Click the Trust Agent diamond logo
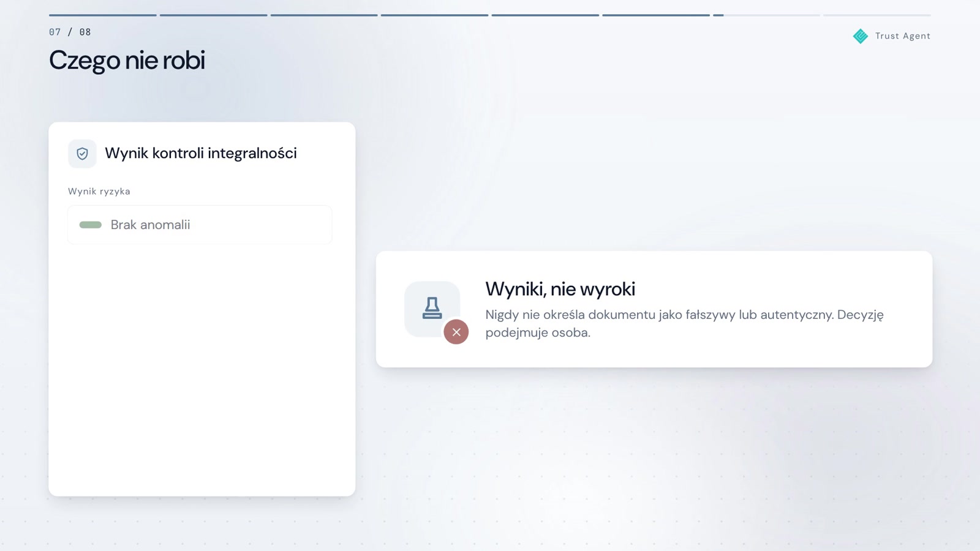This screenshot has height=551, width=980. click(861, 36)
